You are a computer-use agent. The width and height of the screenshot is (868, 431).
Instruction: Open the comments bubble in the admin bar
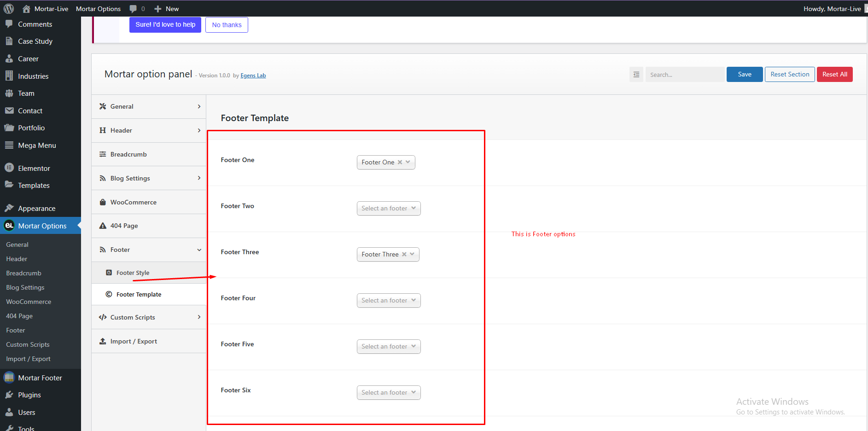pos(137,9)
